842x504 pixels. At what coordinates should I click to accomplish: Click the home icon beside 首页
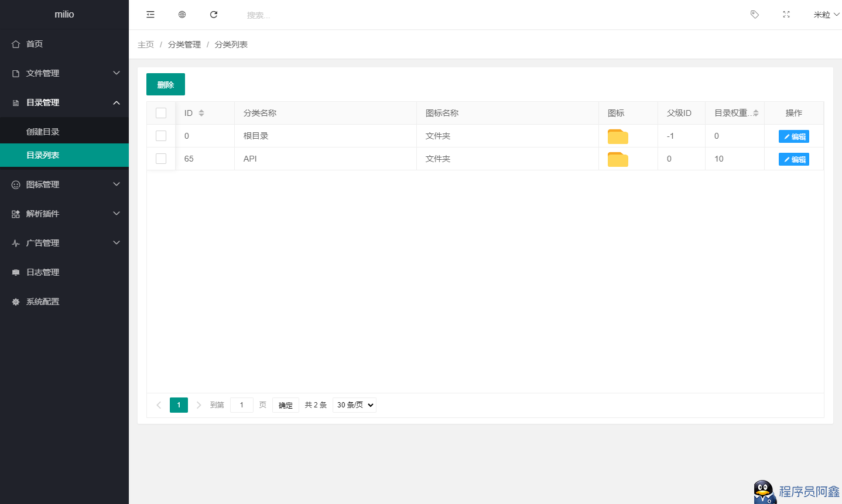pos(16,44)
